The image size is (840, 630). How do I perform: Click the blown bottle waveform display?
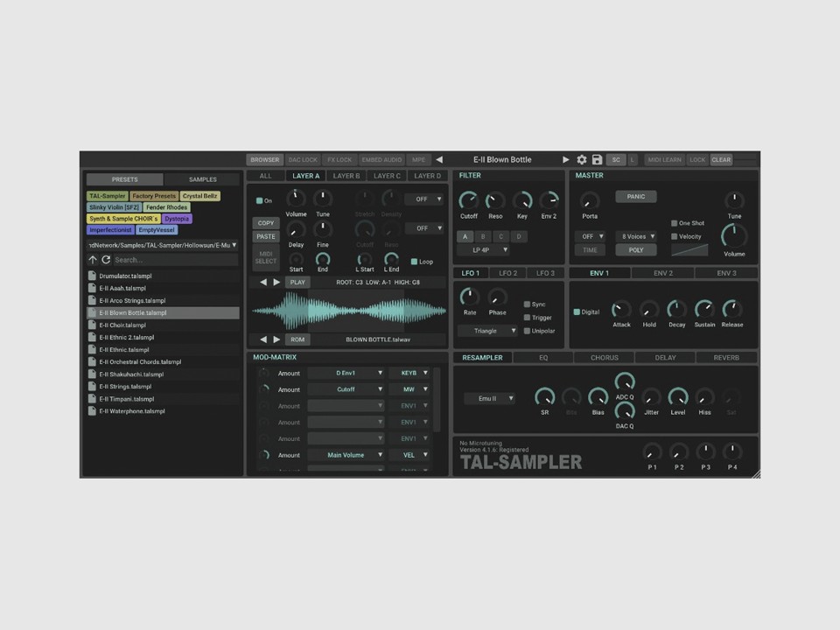(x=349, y=311)
